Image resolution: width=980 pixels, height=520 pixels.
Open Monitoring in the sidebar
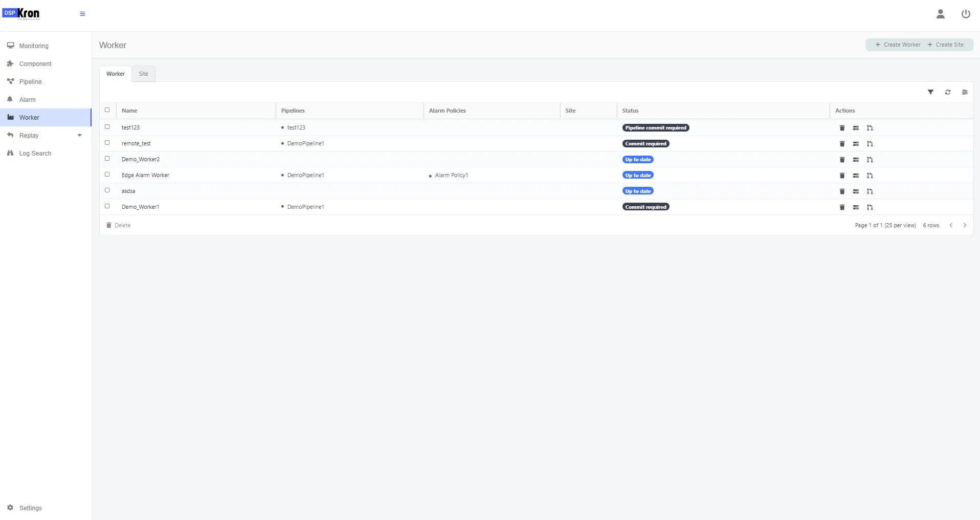[46, 46]
